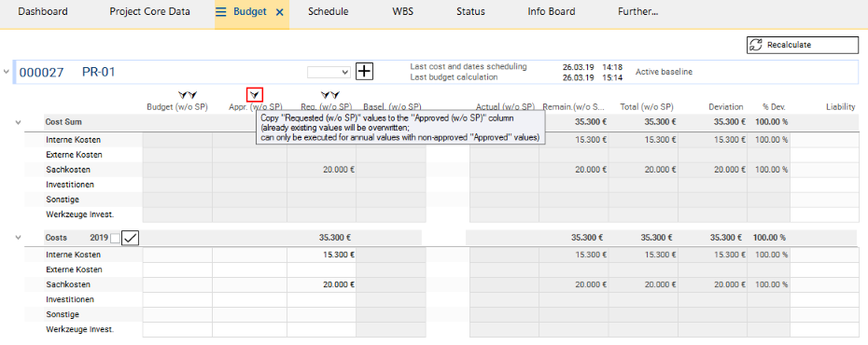
Task: Collapse the Cost Sum section
Action: pos(19,122)
